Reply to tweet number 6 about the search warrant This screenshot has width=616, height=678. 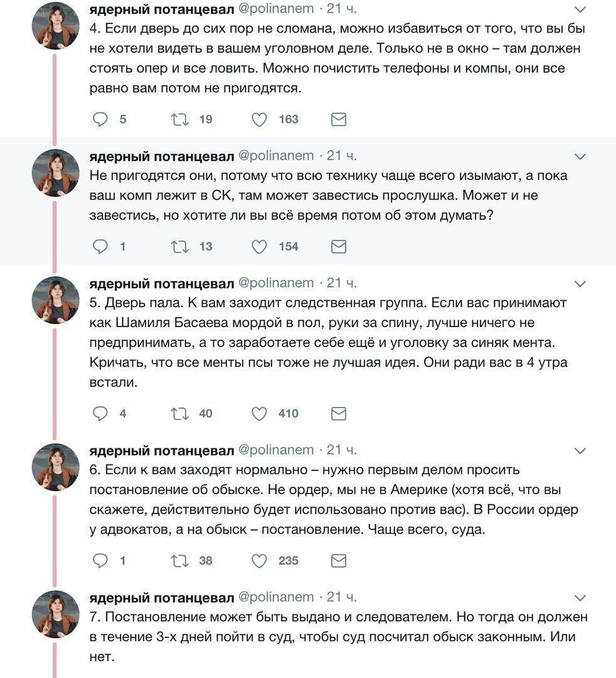click(100, 561)
